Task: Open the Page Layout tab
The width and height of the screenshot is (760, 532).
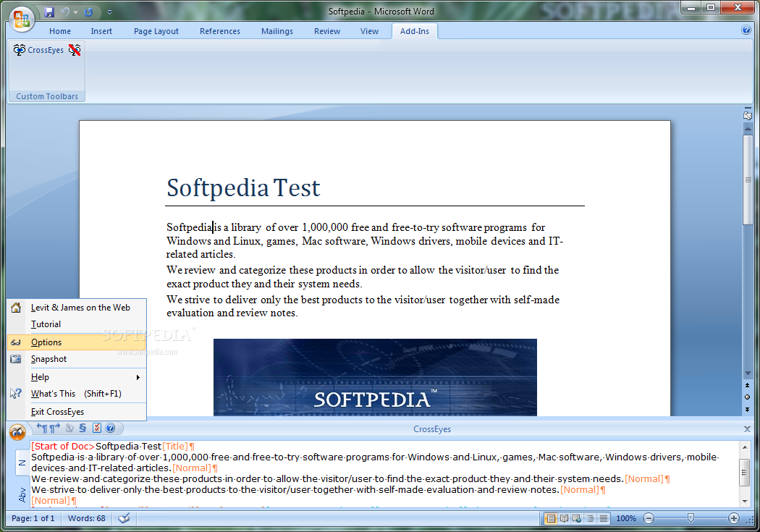Action: [156, 31]
